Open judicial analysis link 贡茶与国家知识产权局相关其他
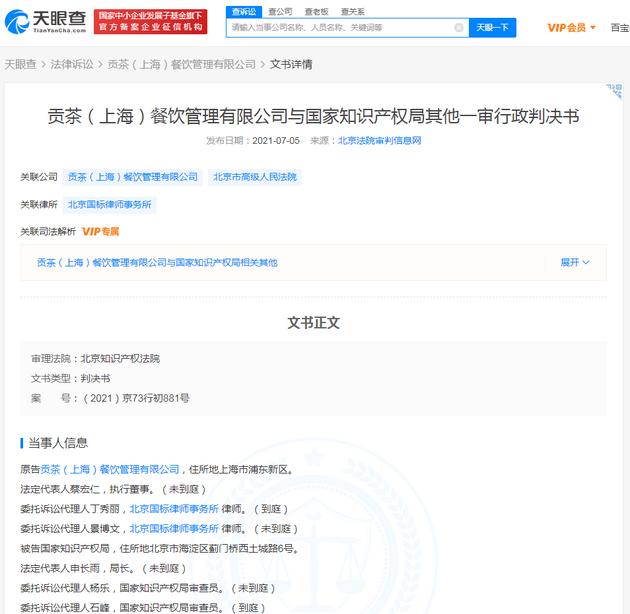Screen dimensions: 630x614 tap(157, 263)
